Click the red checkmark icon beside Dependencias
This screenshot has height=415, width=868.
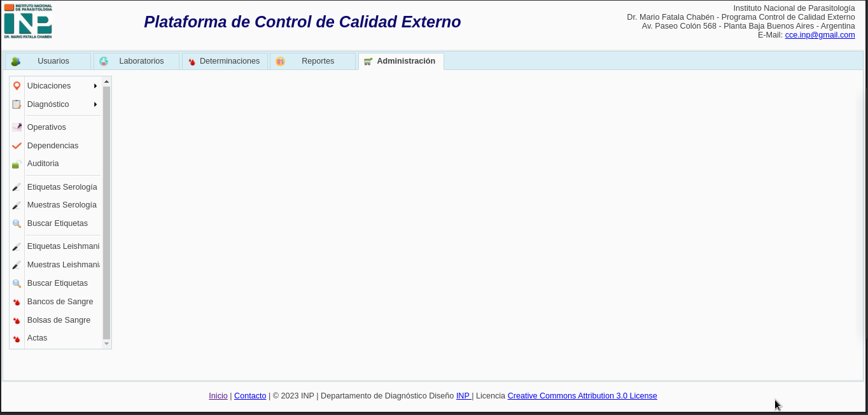coord(17,146)
